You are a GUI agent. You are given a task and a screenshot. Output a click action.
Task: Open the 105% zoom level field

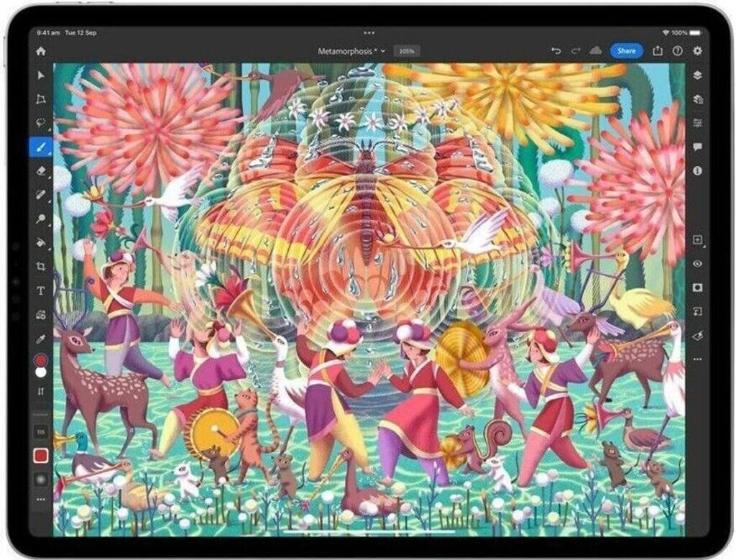(408, 51)
